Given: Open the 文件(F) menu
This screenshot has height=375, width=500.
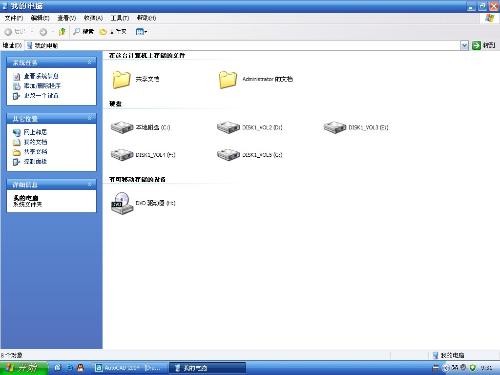Looking at the screenshot, I should (x=14, y=18).
